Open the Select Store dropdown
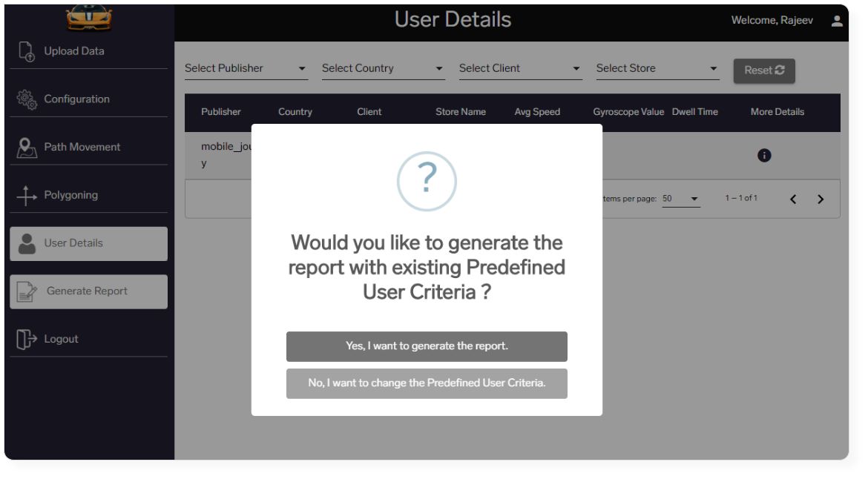The width and height of the screenshot is (868, 479). [657, 68]
